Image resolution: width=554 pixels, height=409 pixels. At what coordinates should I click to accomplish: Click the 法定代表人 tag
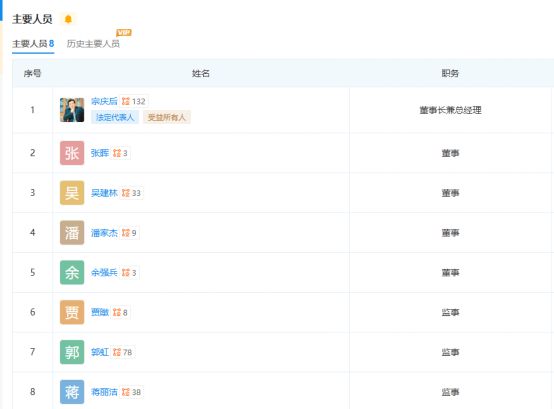[115, 117]
